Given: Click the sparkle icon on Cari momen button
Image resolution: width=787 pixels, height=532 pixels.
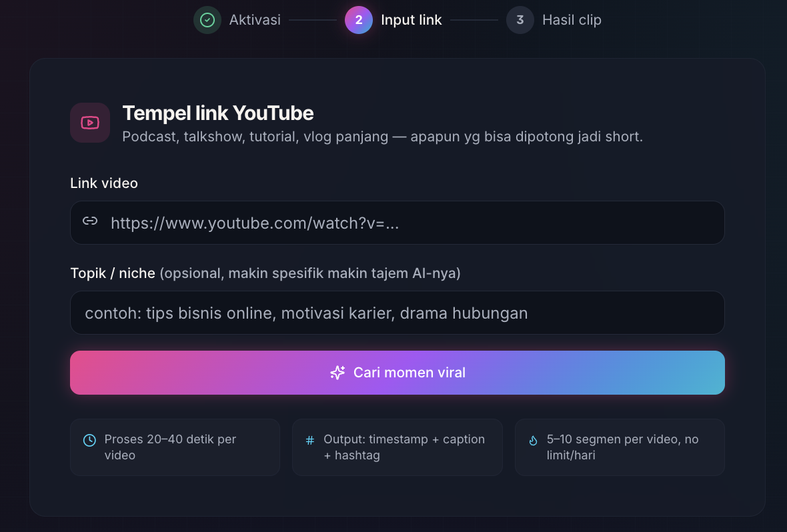Looking at the screenshot, I should [x=337, y=373].
